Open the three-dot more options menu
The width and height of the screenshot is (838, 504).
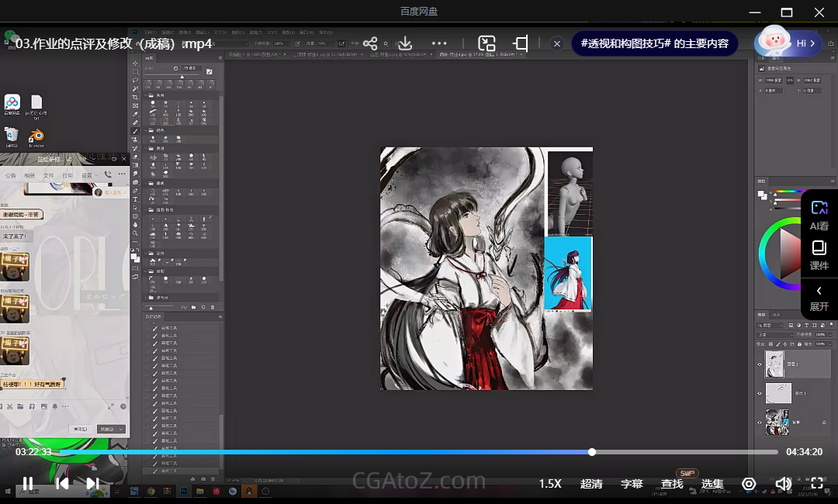point(439,43)
